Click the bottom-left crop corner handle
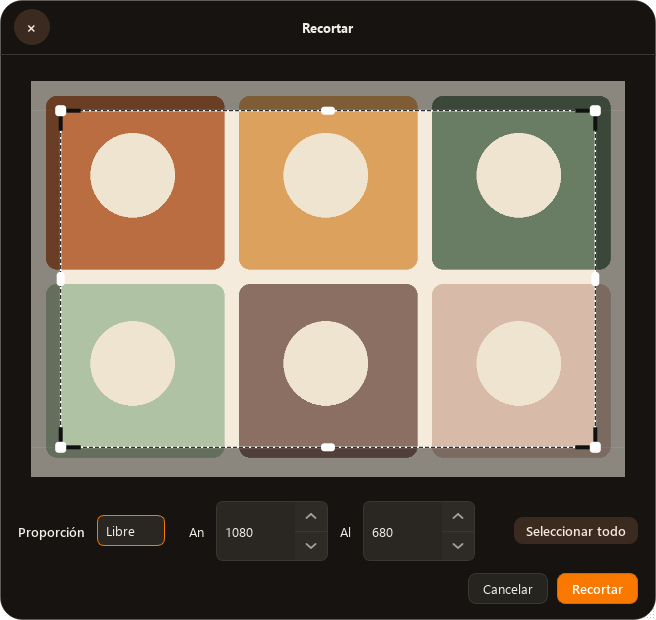Image resolution: width=656 pixels, height=620 pixels. coord(61,447)
